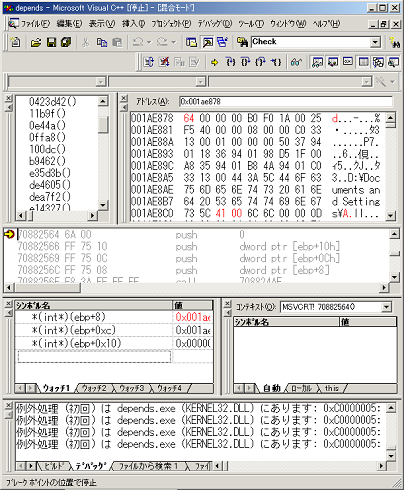Select call stack entry e35d3b()
Image resolution: width=404 pixels, height=490 pixels.
[50, 173]
